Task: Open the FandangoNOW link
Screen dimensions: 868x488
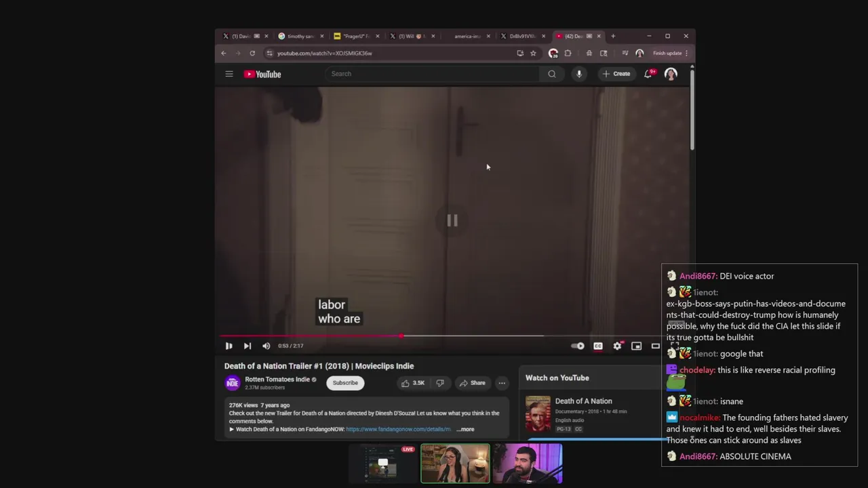Action: (398, 429)
